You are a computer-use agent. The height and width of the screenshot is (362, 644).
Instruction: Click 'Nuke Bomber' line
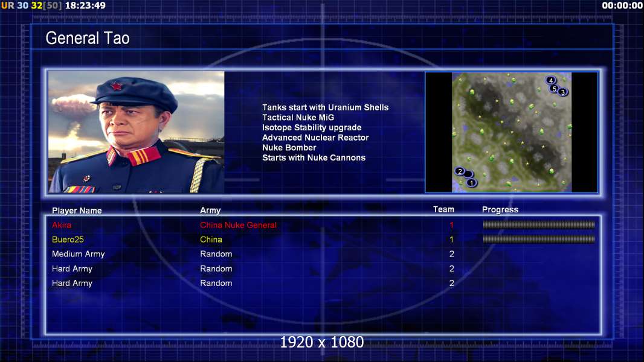point(289,148)
